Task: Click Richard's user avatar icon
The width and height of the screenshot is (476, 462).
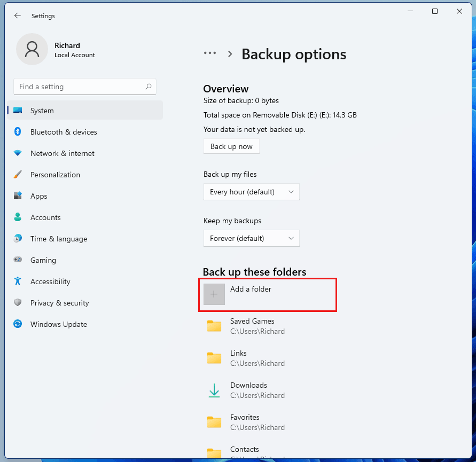Action: click(32, 49)
